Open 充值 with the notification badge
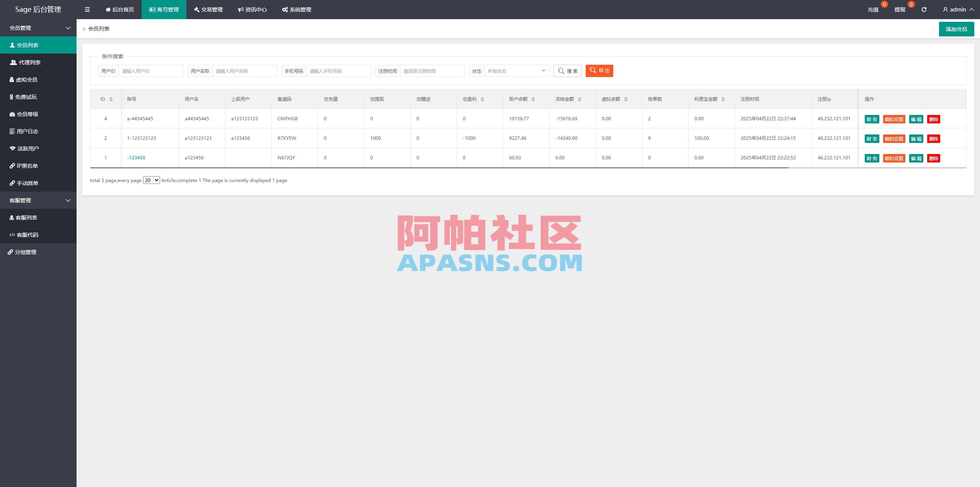 (873, 9)
